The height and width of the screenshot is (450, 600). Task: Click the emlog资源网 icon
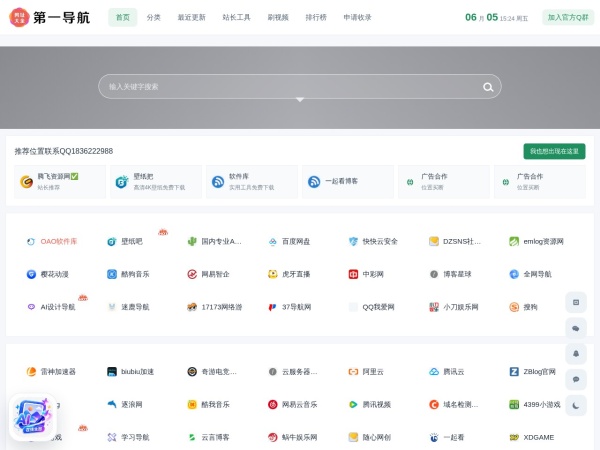514,241
